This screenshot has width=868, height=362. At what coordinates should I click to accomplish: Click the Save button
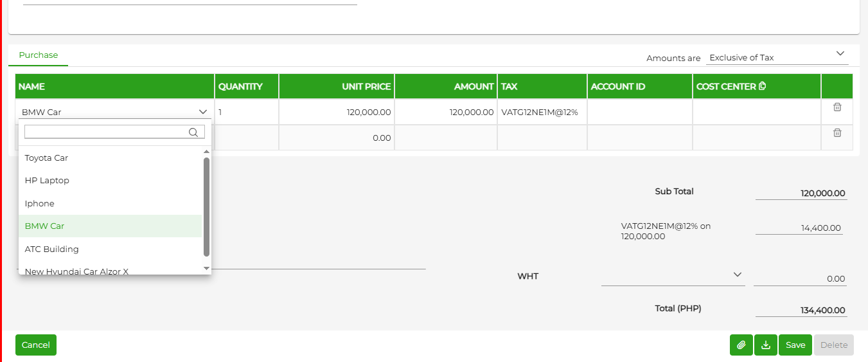[795, 345]
